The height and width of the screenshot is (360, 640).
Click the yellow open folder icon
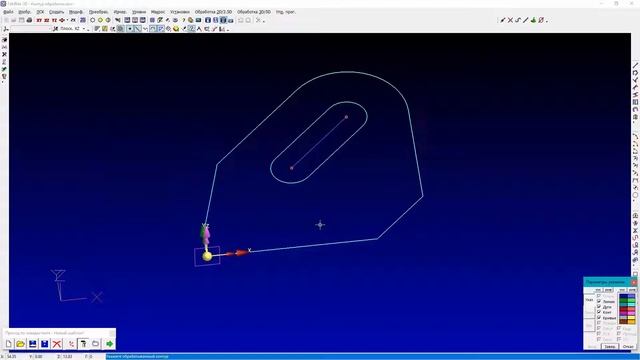[21, 344]
